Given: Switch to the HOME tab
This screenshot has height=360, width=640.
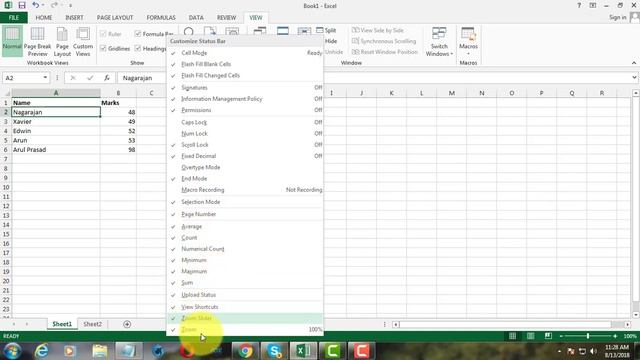Looking at the screenshot, I should pos(44,18).
